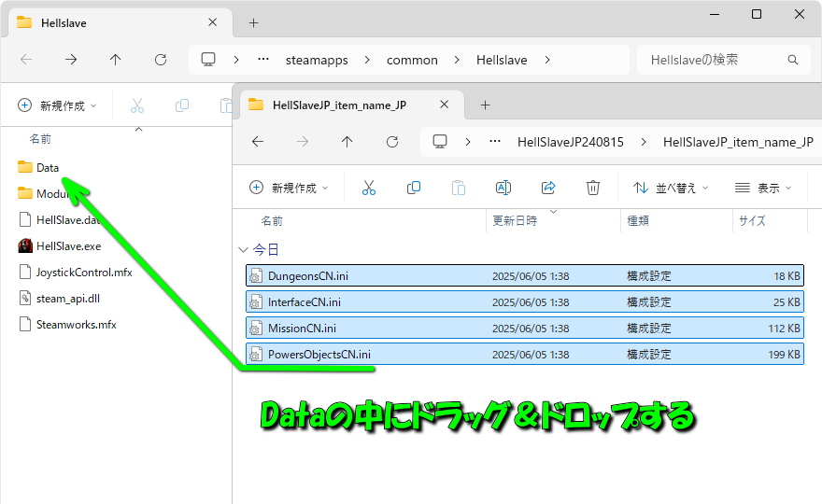Select the HellSlaveJP240815 breadcrumb
822x504 pixels.
pos(571,142)
